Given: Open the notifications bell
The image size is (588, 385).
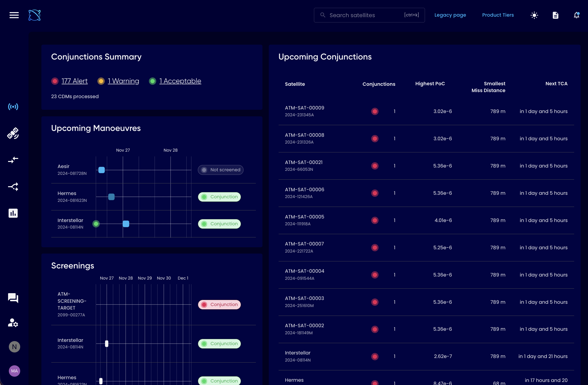Looking at the screenshot, I should pyautogui.click(x=576, y=15).
